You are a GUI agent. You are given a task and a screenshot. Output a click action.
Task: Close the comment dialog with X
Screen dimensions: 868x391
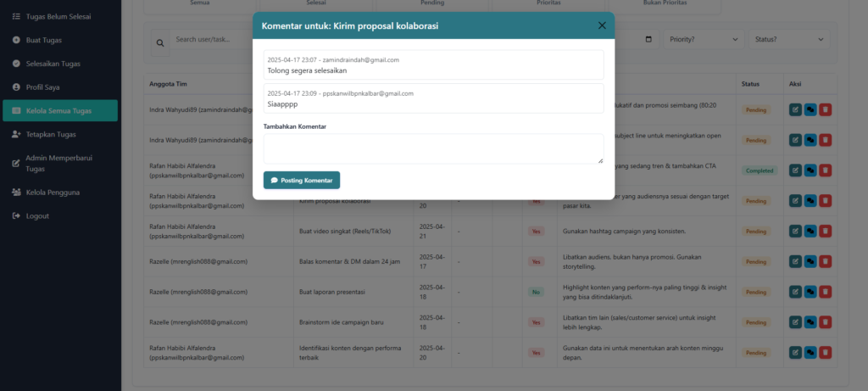click(x=602, y=25)
